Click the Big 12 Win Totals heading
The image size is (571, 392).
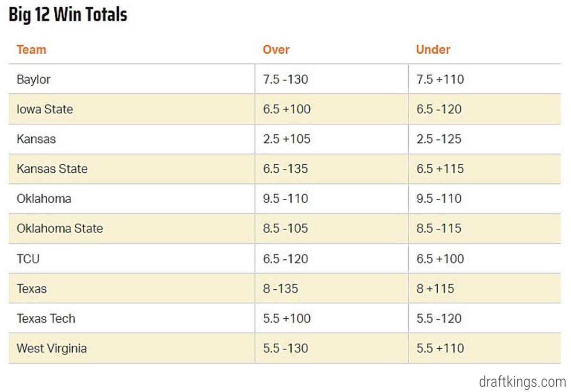pos(68,15)
